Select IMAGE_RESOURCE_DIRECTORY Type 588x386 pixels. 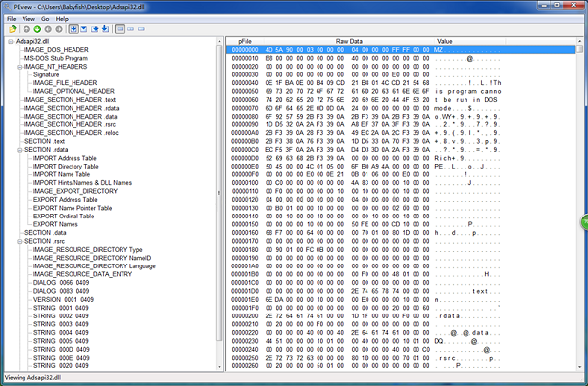[88, 249]
